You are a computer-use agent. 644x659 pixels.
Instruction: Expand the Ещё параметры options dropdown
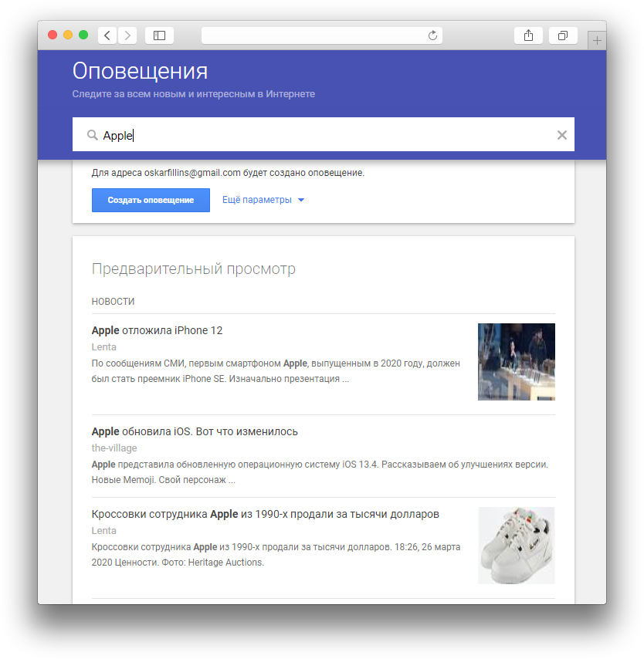[263, 200]
